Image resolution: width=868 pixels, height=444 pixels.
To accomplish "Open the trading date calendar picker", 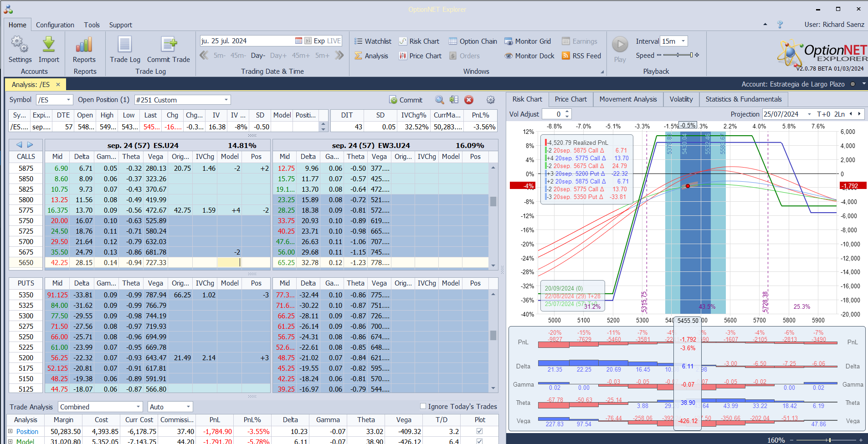I will (x=298, y=41).
